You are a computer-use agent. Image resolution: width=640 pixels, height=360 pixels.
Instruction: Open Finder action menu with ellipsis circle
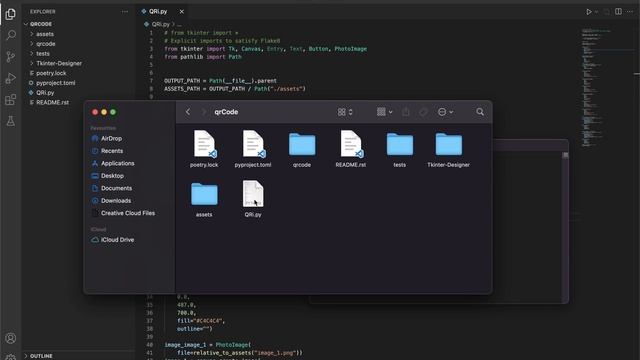(445, 112)
